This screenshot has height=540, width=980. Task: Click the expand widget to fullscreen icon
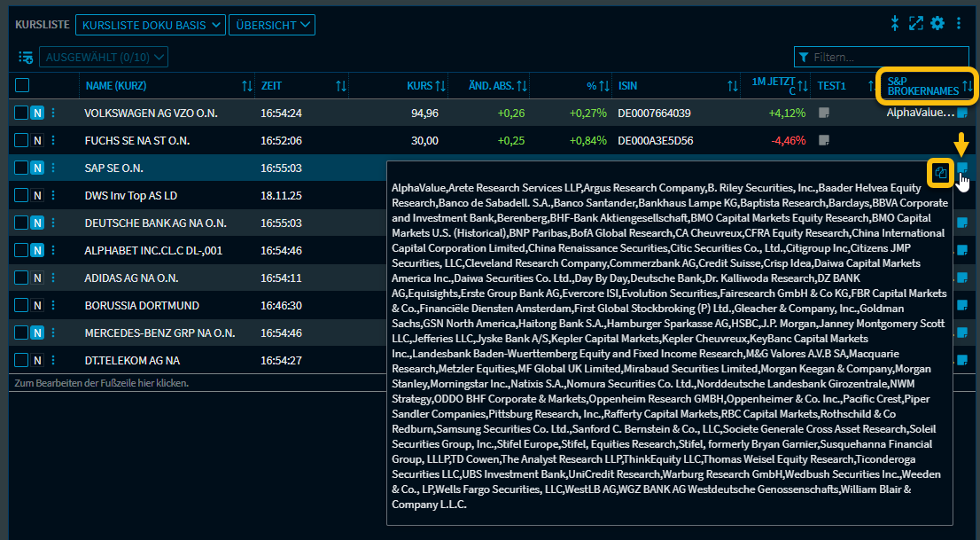(916, 24)
